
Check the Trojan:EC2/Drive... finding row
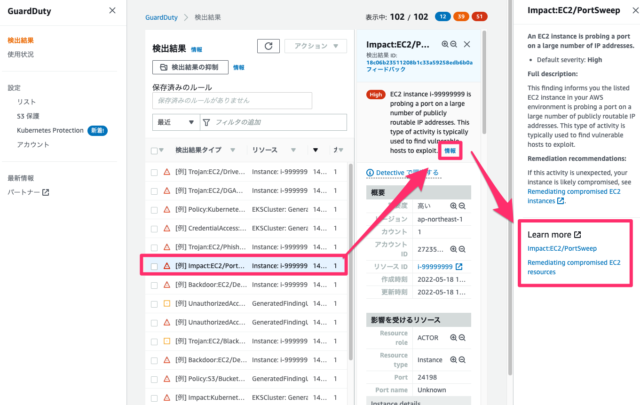154,172
